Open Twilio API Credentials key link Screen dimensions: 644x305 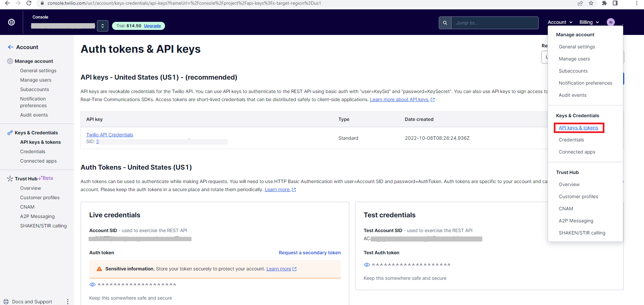coord(110,135)
